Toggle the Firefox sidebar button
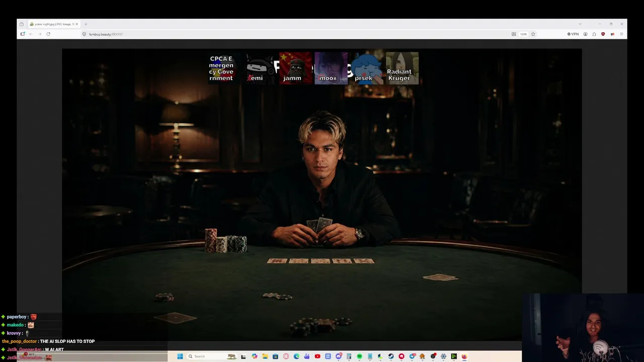 point(22,34)
